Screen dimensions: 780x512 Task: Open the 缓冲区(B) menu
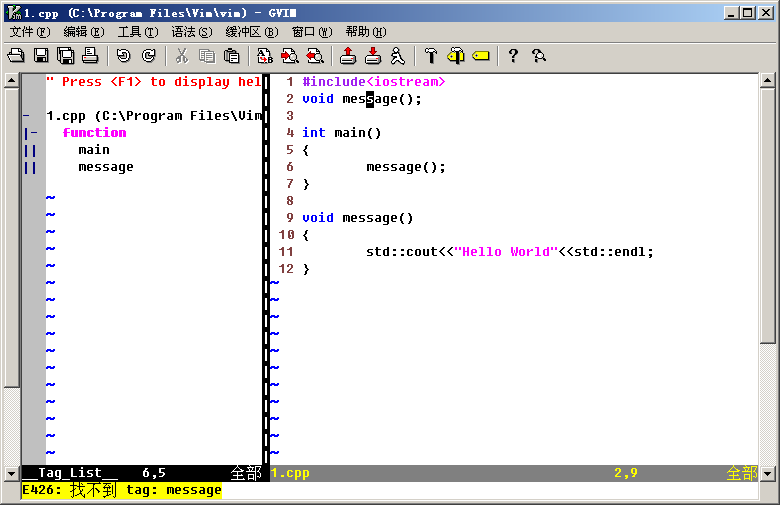(252, 32)
